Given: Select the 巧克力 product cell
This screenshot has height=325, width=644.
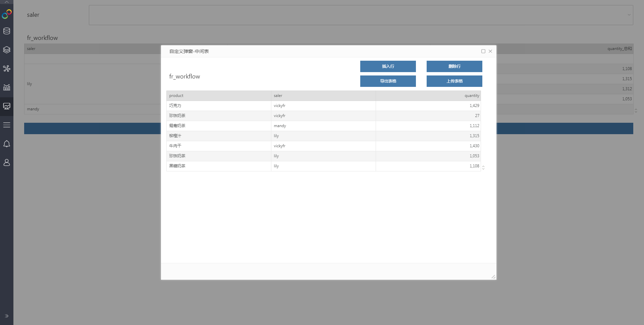Looking at the screenshot, I should click(219, 106).
